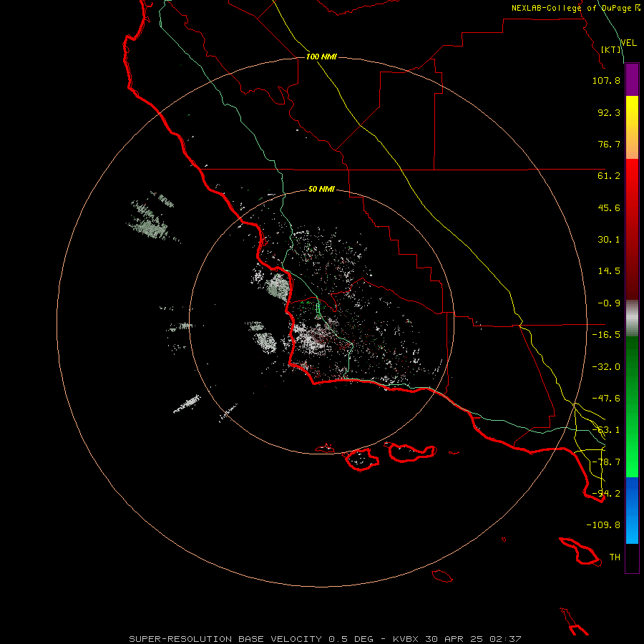Click the -16.5 legend value

click(x=606, y=335)
